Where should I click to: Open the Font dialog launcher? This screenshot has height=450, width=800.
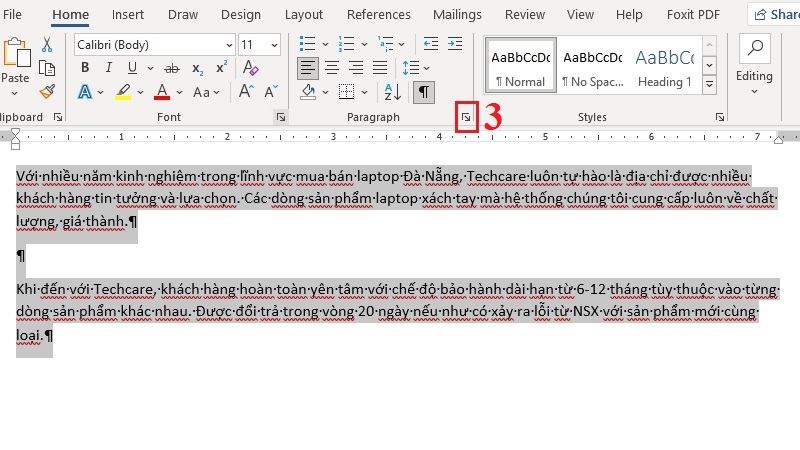pos(281,117)
